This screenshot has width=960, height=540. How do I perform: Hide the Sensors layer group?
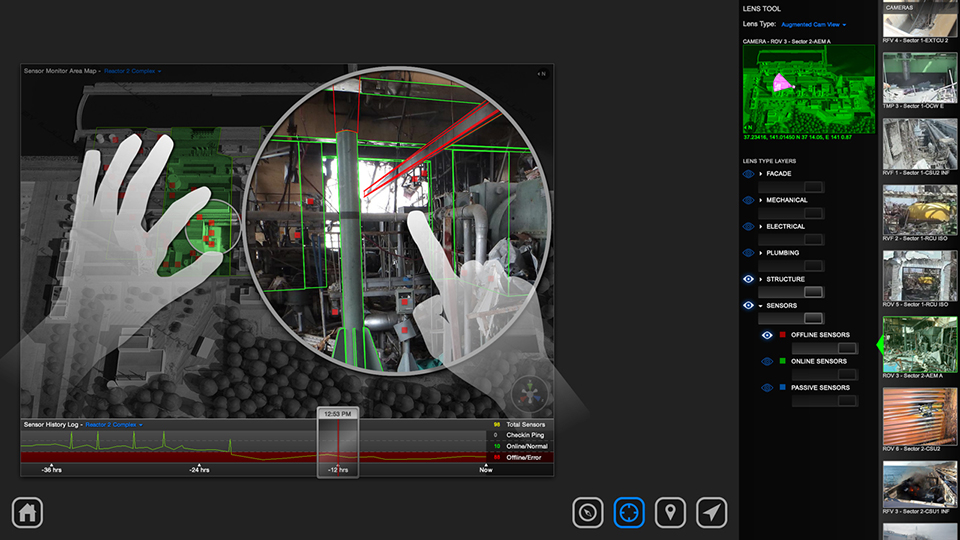(748, 306)
